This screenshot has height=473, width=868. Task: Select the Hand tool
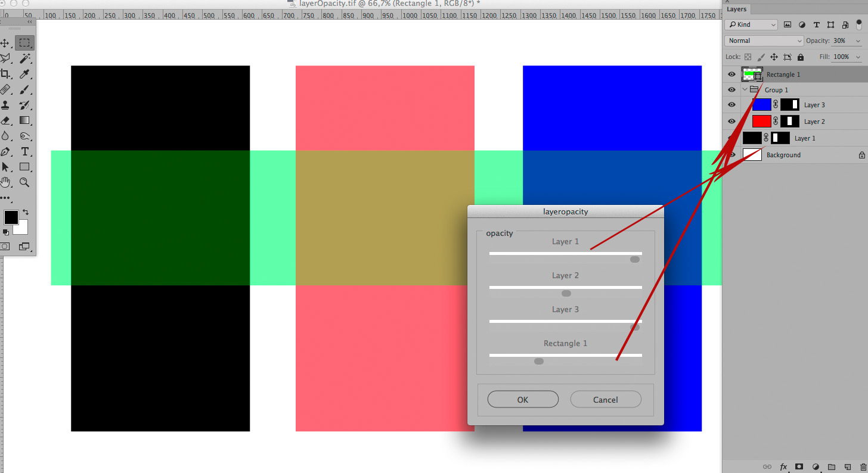point(5,182)
